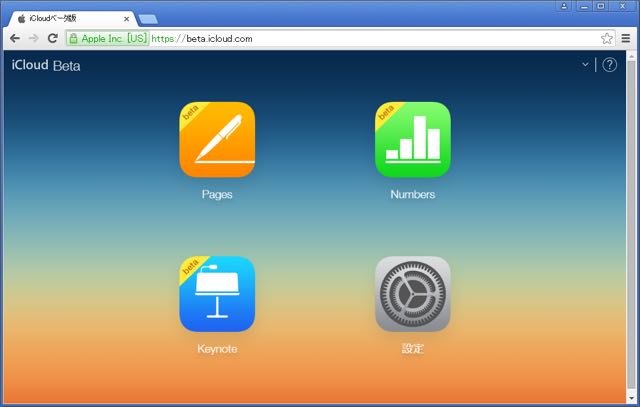
Task: Go back with the browser back arrow
Action: coord(15,38)
